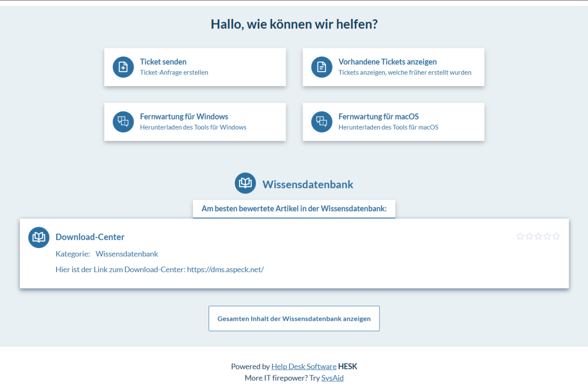Click the first rating star of Download-Center

(x=520, y=236)
